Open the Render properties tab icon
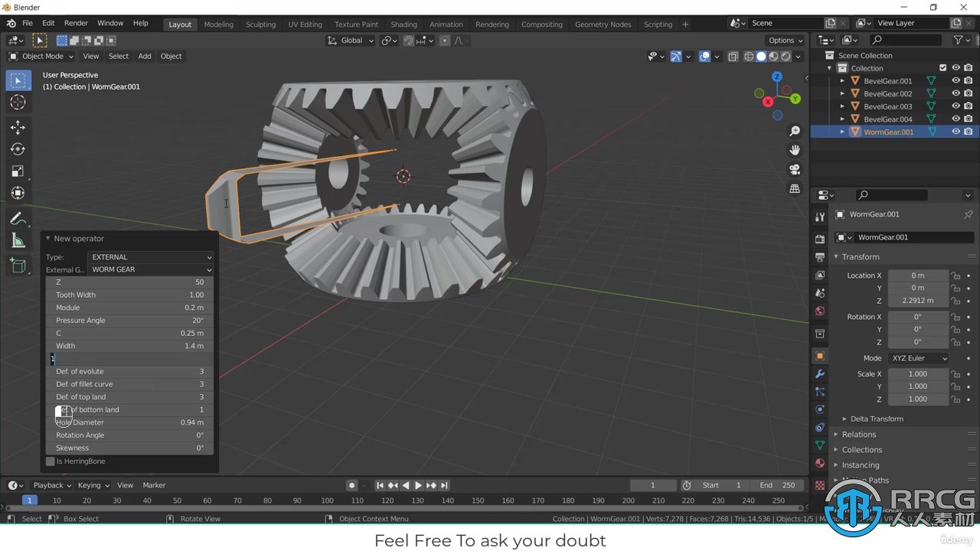980x551 pixels. (820, 239)
